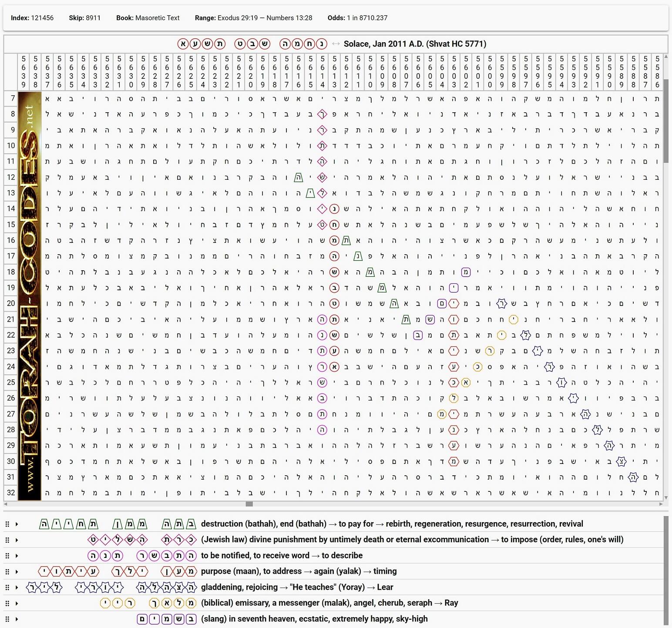Click the matrix vertical scrollbar thumb
This screenshot has height=628, width=672.
tap(666, 126)
